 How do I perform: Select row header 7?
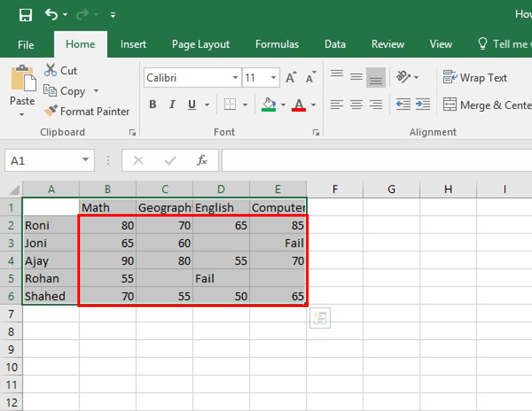(x=11, y=314)
